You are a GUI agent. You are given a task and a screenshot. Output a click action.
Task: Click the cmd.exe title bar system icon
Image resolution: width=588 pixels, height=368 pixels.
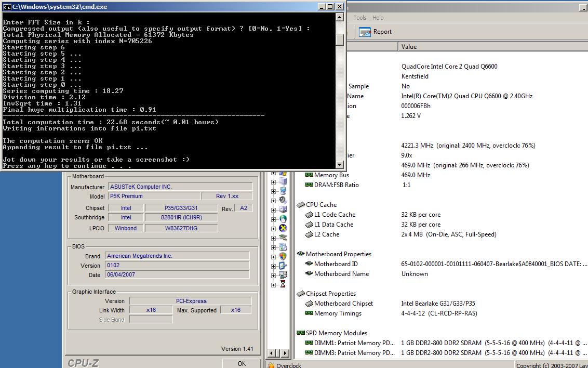[x=6, y=7]
